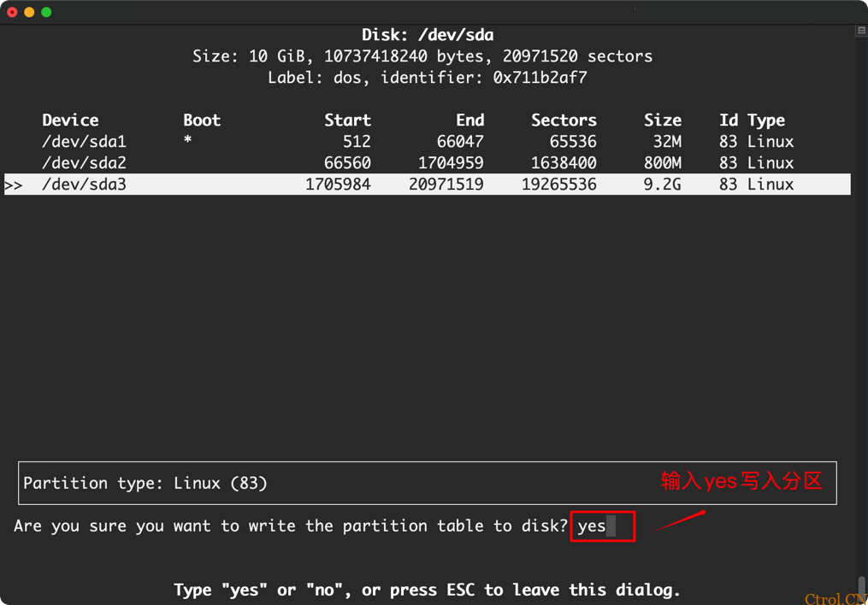This screenshot has height=605, width=868.
Task: Click the Ctrl.CN watermark link
Action: point(836,598)
